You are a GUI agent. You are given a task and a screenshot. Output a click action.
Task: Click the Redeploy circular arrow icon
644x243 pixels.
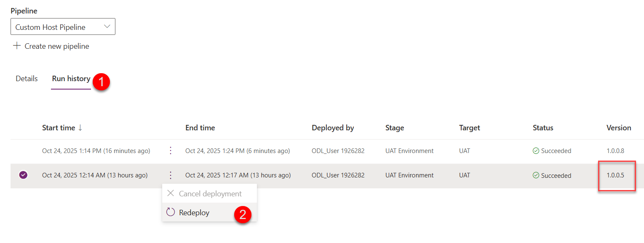171,212
